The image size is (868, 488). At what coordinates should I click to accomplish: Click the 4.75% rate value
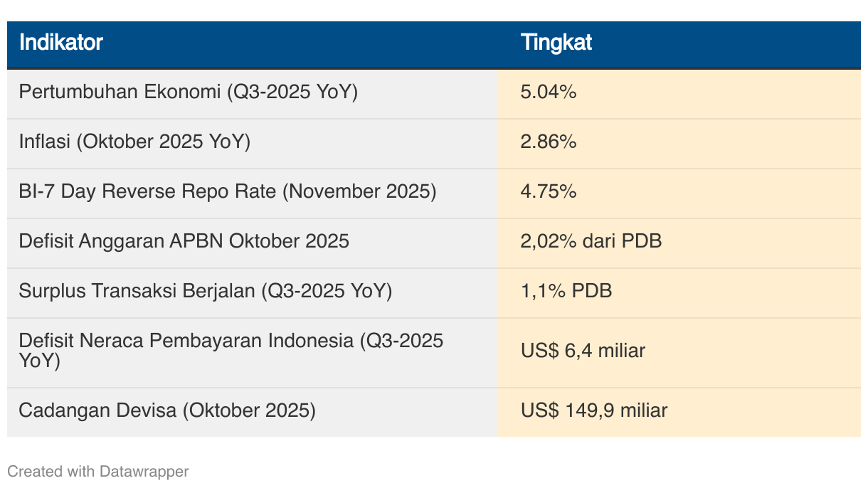(549, 192)
